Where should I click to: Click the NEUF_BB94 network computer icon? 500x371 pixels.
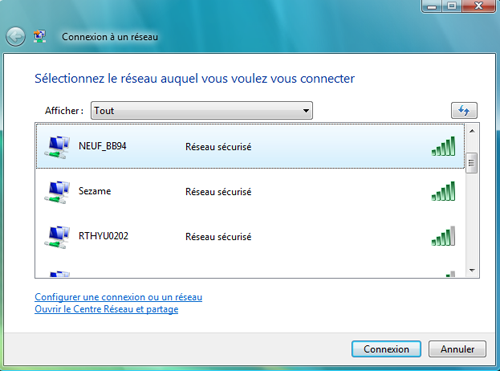click(x=57, y=147)
